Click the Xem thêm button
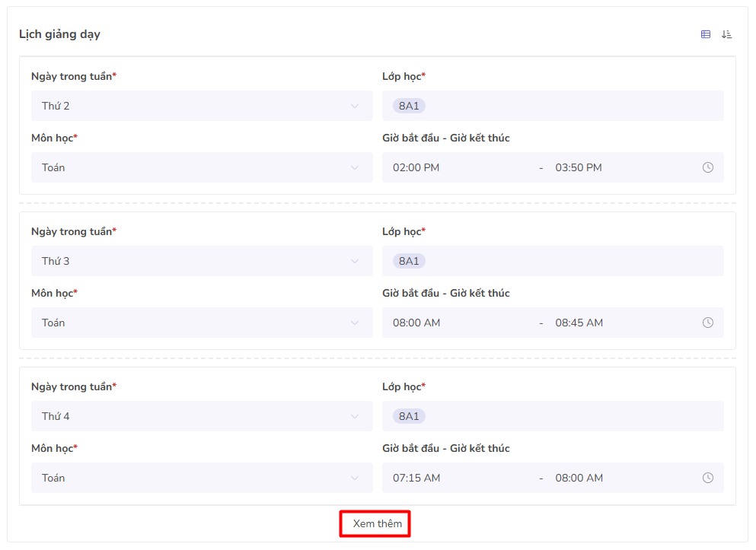Viewport: 756px width, 550px height. click(377, 523)
